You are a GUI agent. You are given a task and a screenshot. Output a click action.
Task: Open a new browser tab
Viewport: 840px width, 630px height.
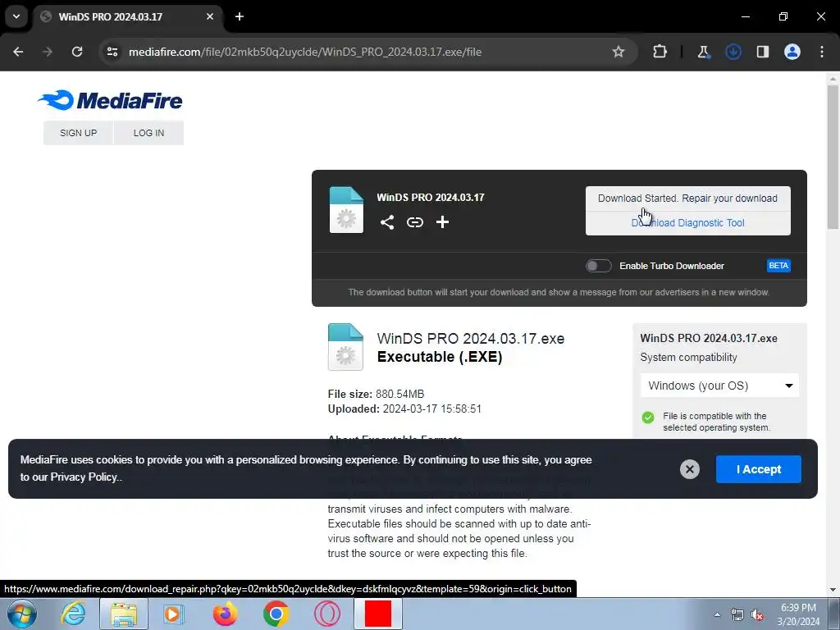pyautogui.click(x=240, y=16)
